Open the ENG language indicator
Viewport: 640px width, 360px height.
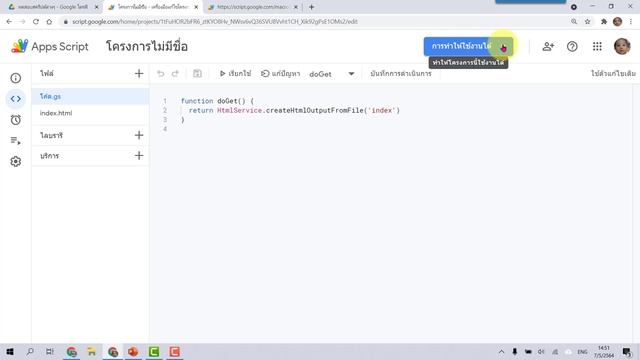(x=582, y=351)
